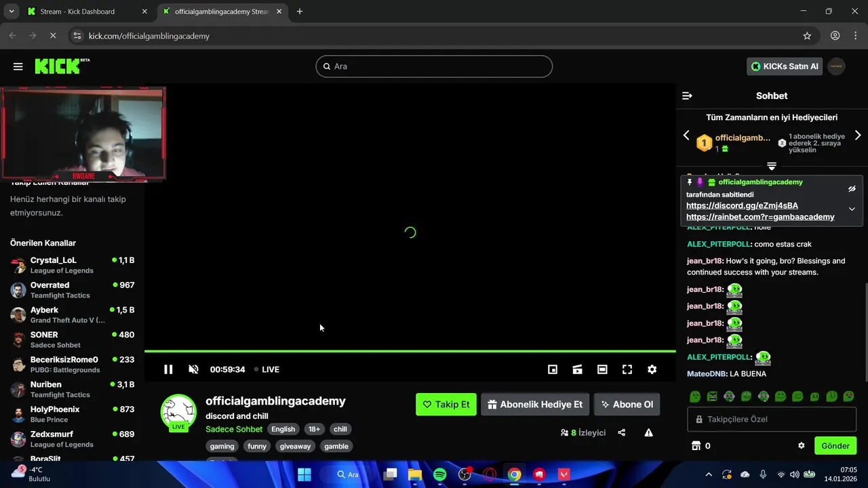Image resolution: width=868 pixels, height=488 pixels.
Task: Open viewer list showing 8 İzleyici
Action: pos(583,432)
